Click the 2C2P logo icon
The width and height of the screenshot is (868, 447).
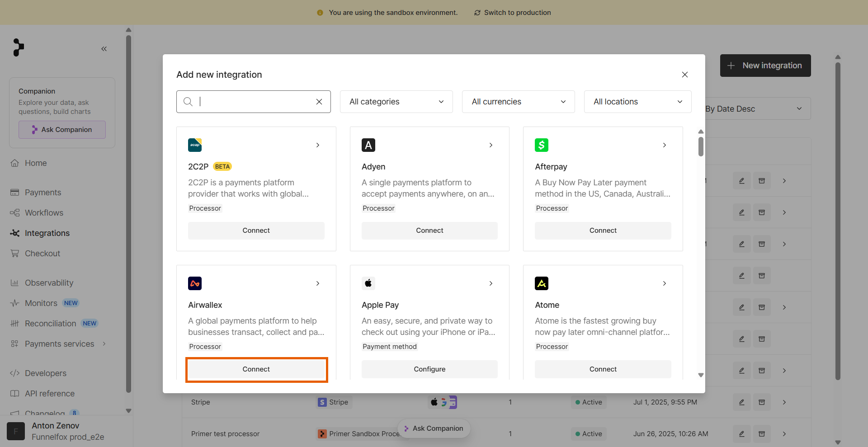click(195, 145)
